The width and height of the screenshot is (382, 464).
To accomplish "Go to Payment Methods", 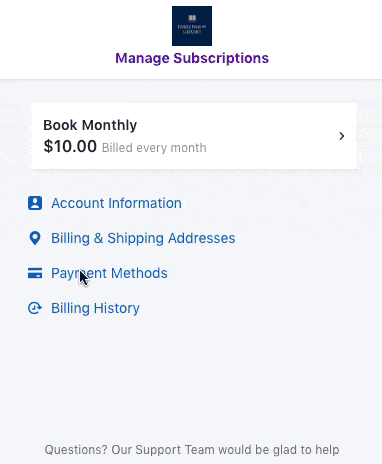I will [109, 273].
